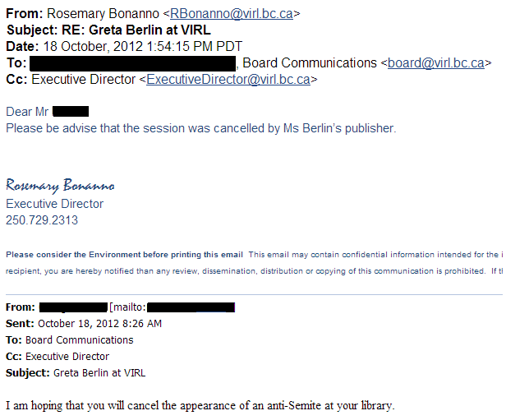Screen dimensions: 506x420
Task: Click the redacted mailto address in quoted From line
Action: click(x=191, y=307)
